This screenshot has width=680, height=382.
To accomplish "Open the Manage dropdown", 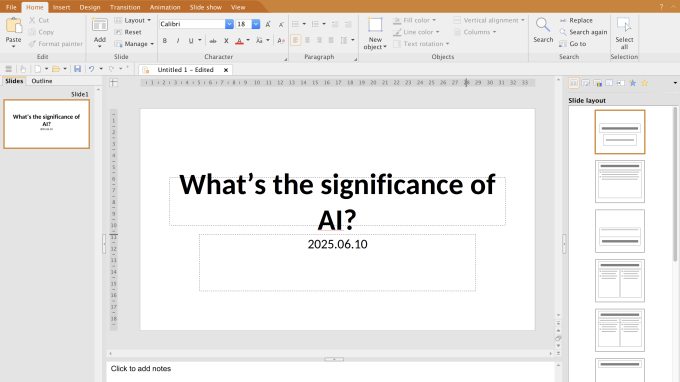I will [x=134, y=44].
